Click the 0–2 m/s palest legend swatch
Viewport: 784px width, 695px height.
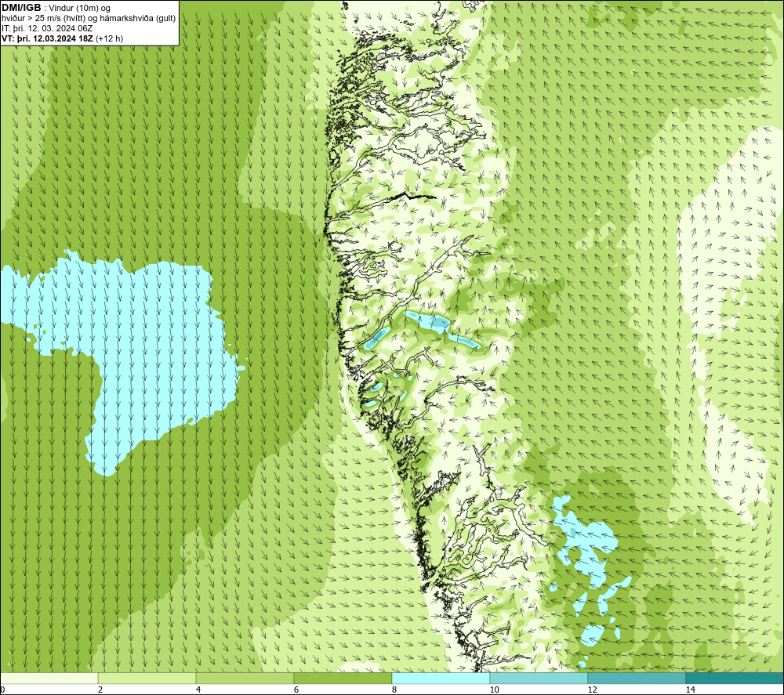pyautogui.click(x=49, y=678)
